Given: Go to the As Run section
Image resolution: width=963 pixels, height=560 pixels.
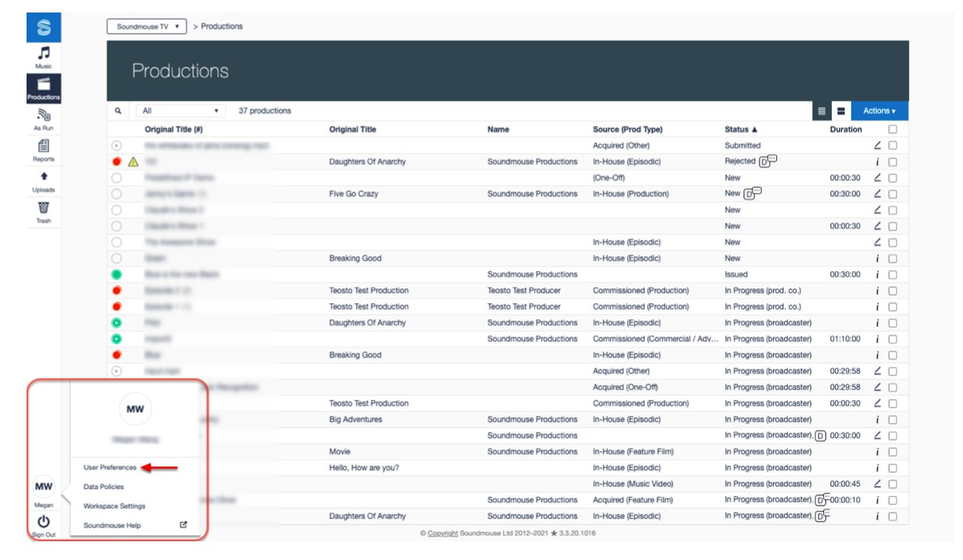Looking at the screenshot, I should point(44,119).
